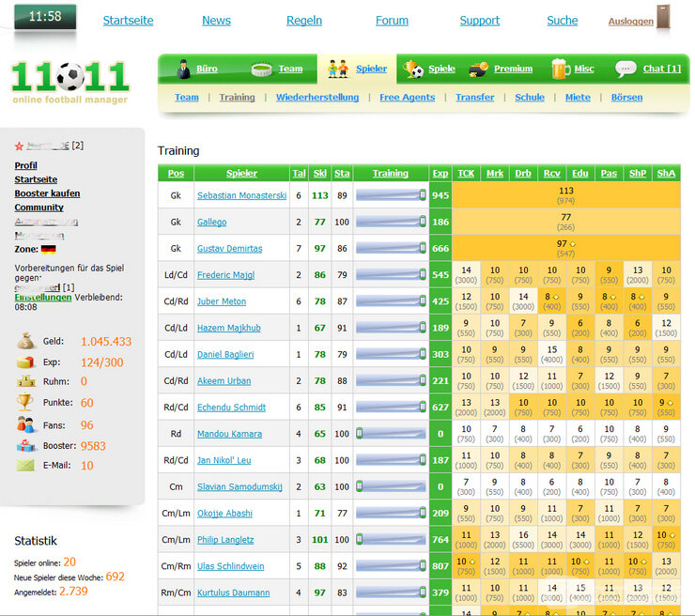Screen dimensions: 695x616
Task: Sort table by Tal column
Action: [x=299, y=174]
